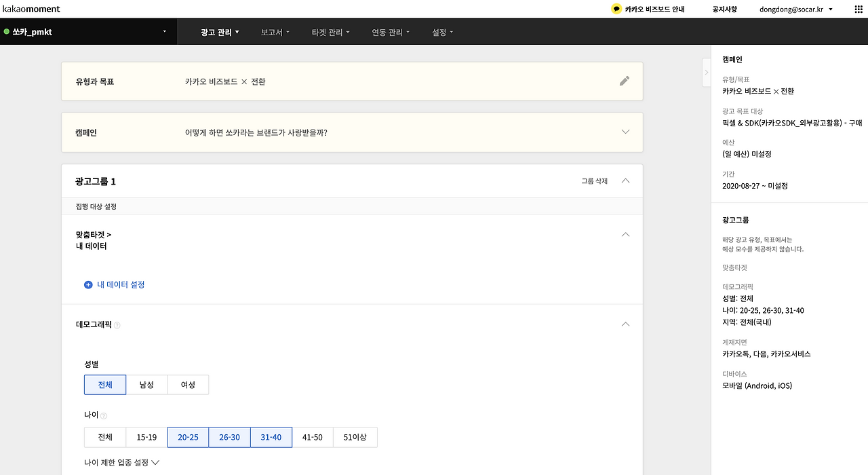Screen dimensions: 868x475
Task: Enable the 41-50 age range
Action: point(313,437)
